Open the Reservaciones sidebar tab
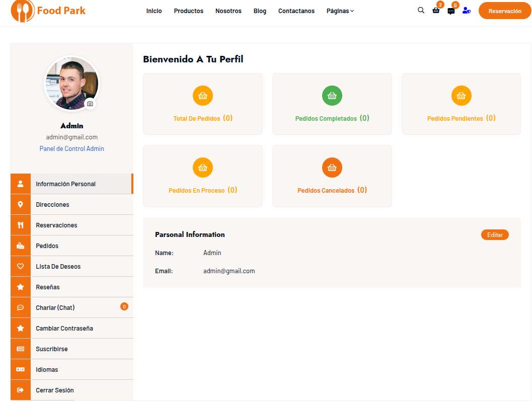This screenshot has height=403, width=532. (x=56, y=225)
